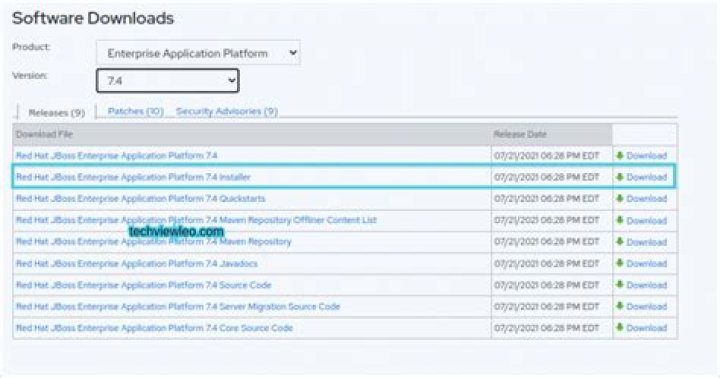Open the 7.4 Quickstarts file link
The image size is (720, 378).
click(141, 198)
